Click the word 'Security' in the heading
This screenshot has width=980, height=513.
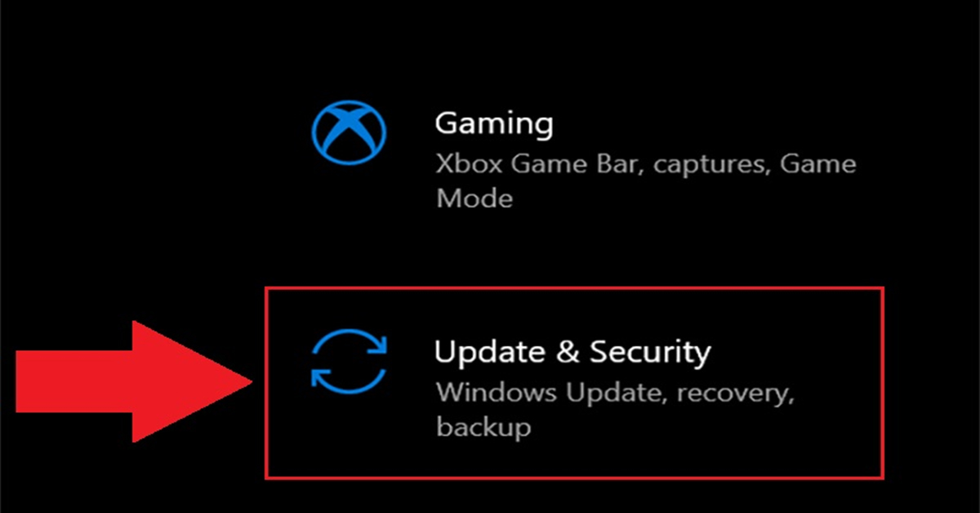click(651, 352)
